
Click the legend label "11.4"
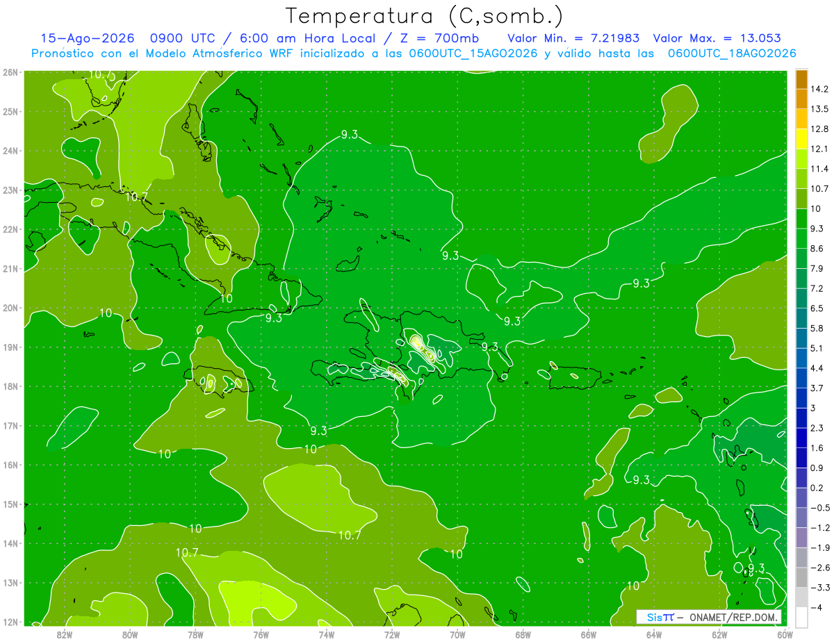[819, 169]
